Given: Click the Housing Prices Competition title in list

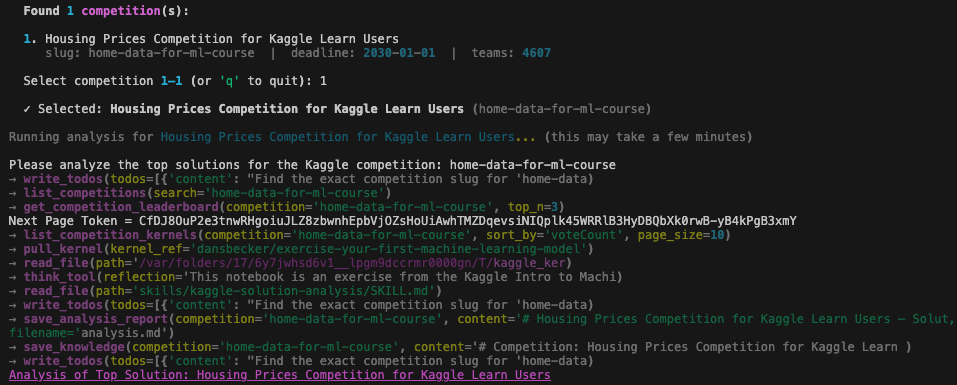Looking at the screenshot, I should (x=222, y=39).
